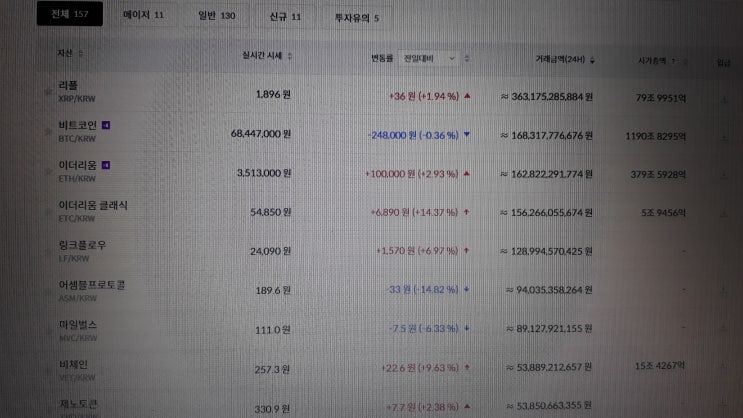
Task: Click the 변동률 column label
Action: 382,58
